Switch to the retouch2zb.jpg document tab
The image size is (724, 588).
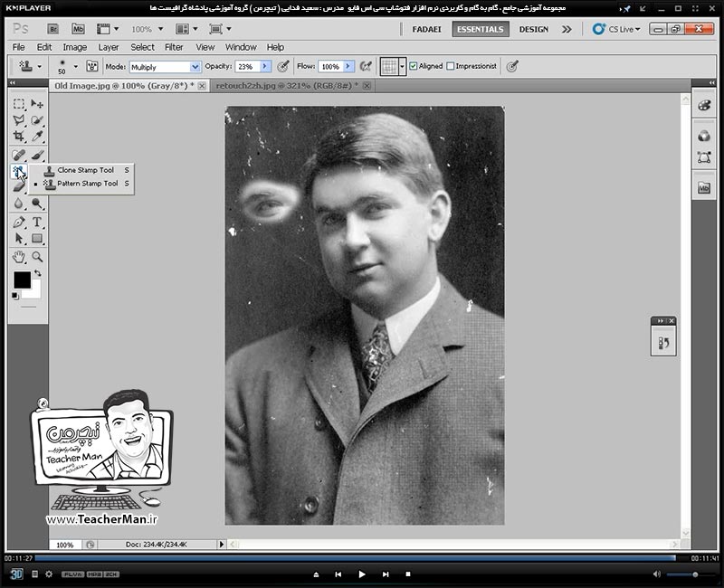[x=287, y=86]
